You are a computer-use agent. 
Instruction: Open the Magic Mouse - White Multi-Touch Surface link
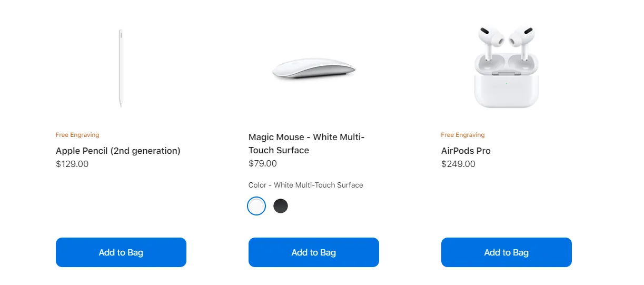(306, 143)
